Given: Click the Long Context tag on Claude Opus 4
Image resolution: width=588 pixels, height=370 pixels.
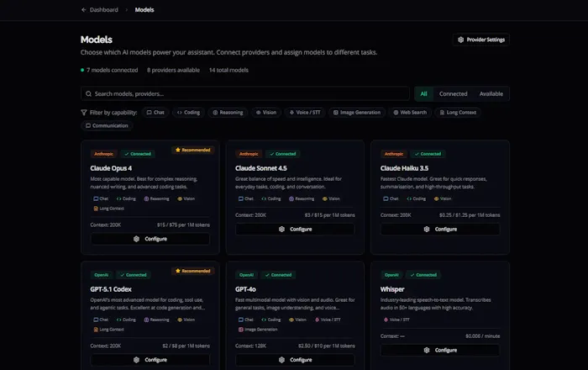Looking at the screenshot, I should 108,209.
